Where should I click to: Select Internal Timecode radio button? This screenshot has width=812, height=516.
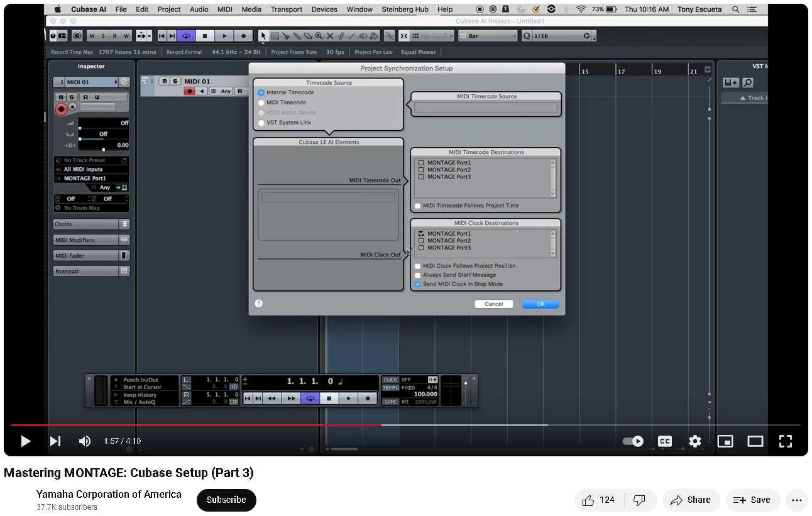261,92
